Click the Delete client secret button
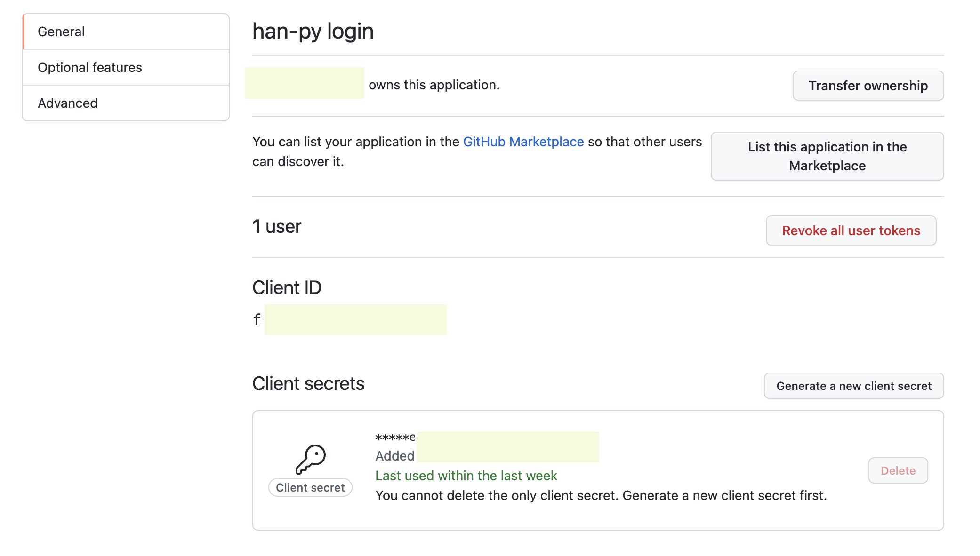 (x=898, y=470)
